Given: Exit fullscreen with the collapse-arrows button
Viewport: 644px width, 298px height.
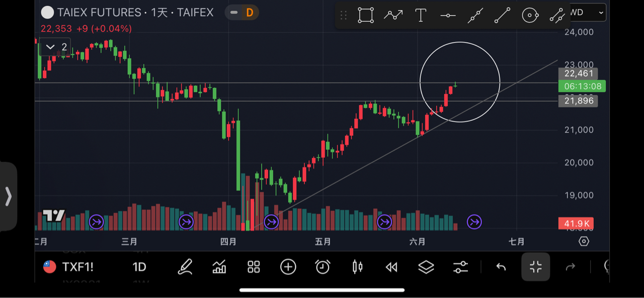Looking at the screenshot, I should click(535, 267).
